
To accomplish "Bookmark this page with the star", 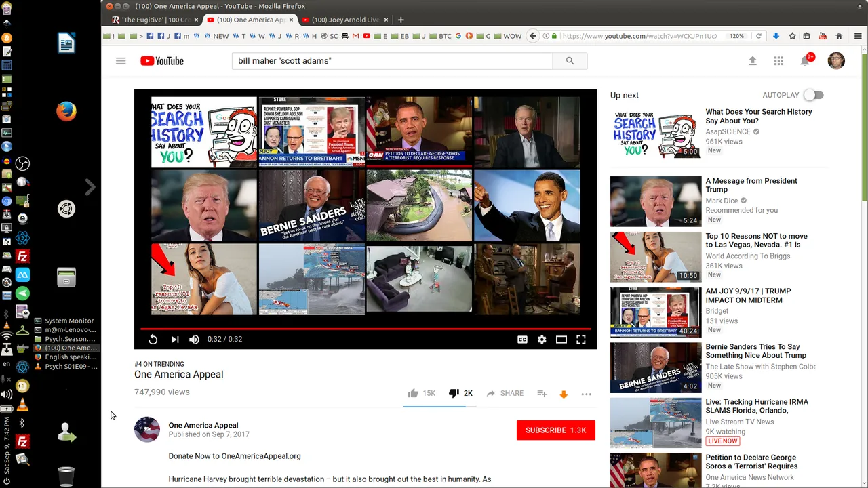I will pos(791,36).
